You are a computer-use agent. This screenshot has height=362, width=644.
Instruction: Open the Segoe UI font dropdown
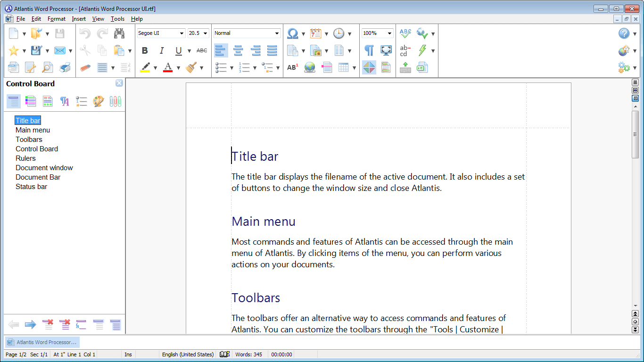182,33
